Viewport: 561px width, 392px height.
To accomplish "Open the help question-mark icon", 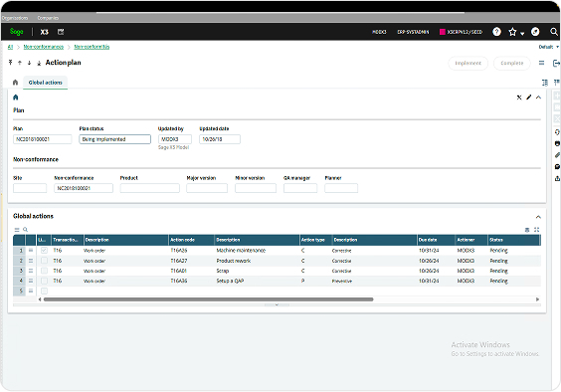I will (496, 32).
